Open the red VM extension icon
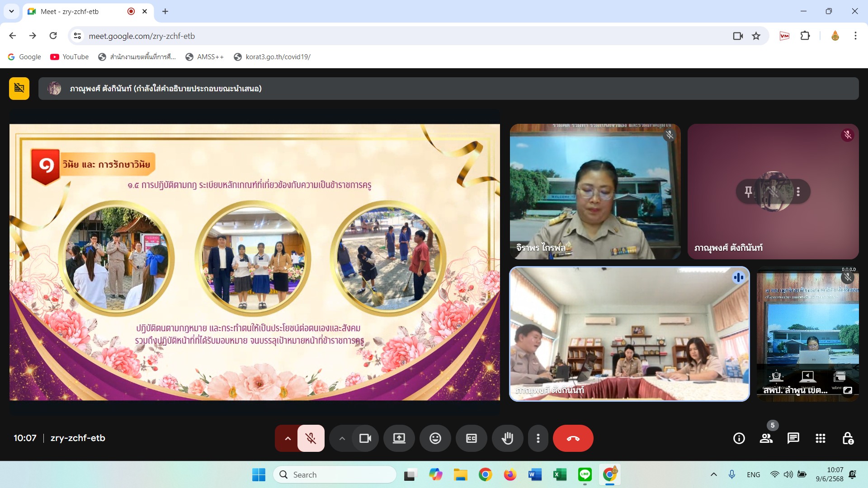Image resolution: width=868 pixels, height=488 pixels. pos(784,36)
